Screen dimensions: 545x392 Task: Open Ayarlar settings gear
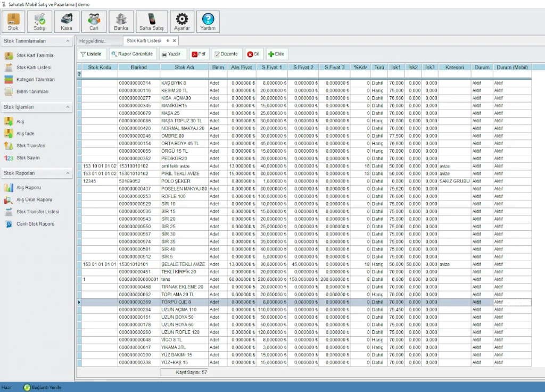point(182,21)
